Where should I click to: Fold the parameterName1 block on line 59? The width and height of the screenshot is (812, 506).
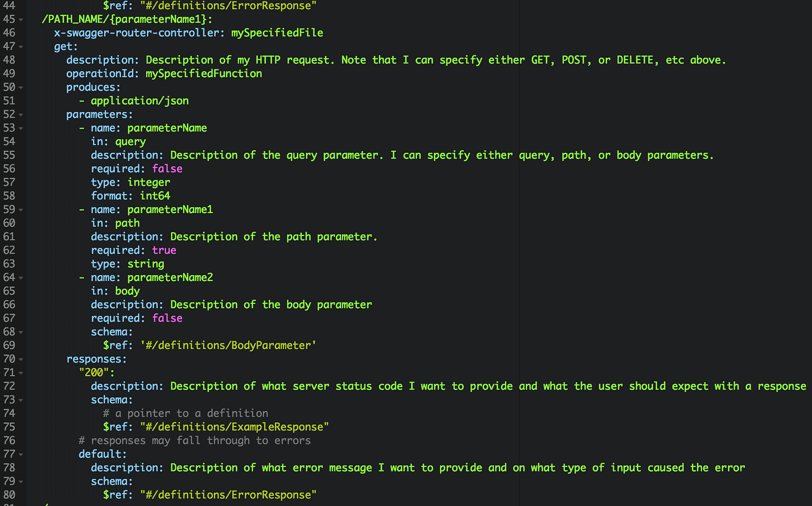coord(21,210)
